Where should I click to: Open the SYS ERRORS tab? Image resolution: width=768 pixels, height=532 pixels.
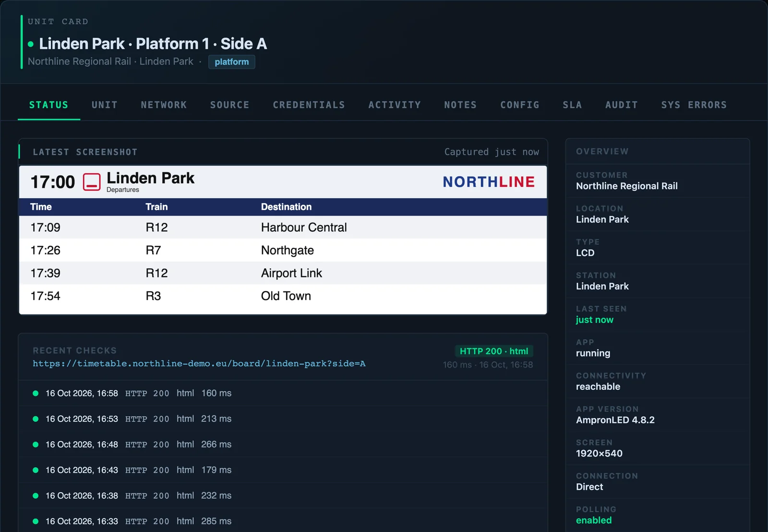tap(694, 105)
